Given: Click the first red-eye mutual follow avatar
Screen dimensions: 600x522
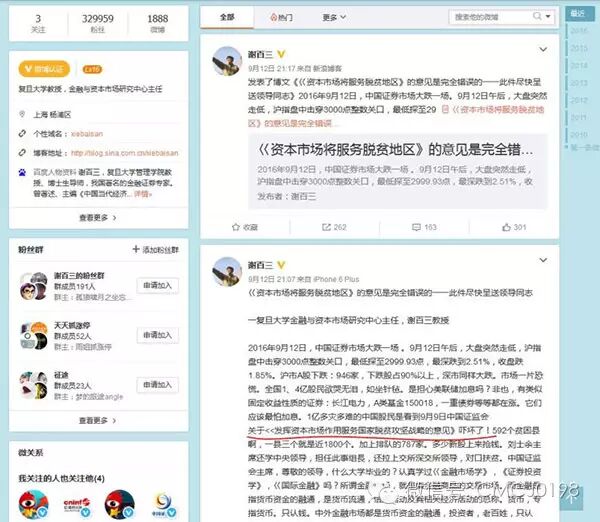Looking at the screenshot, I should click(34, 504).
